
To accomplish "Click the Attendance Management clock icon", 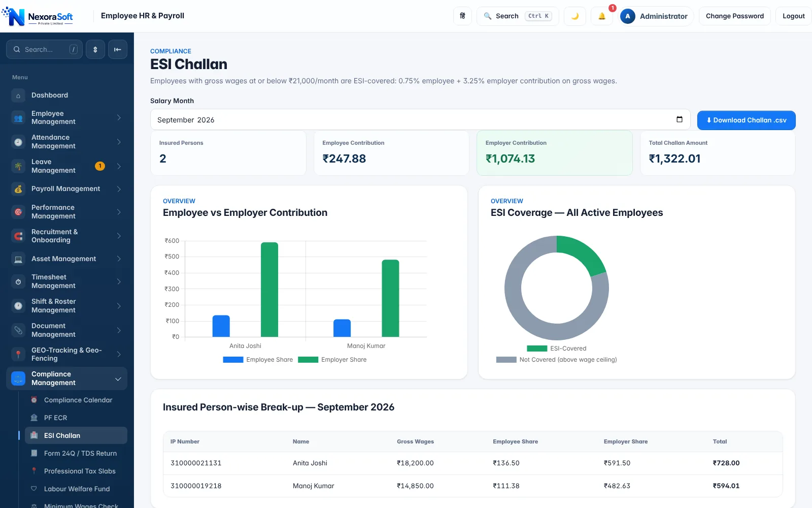I will pyautogui.click(x=18, y=142).
